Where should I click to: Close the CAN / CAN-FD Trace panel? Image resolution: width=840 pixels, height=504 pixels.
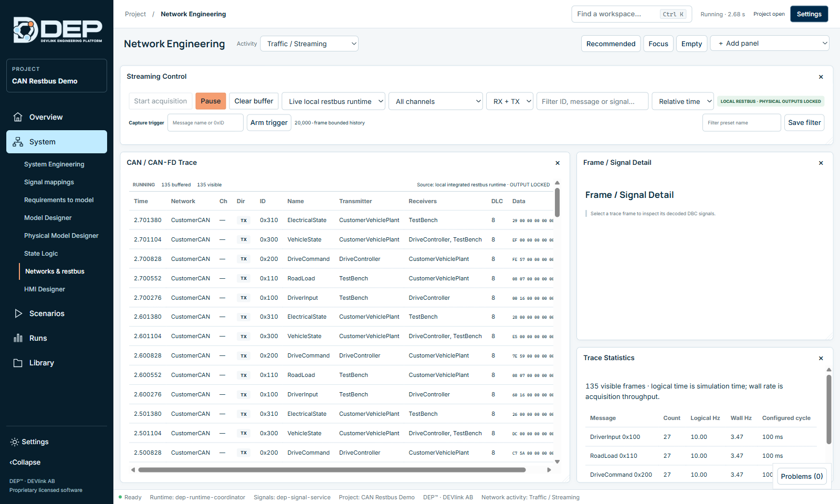click(558, 163)
